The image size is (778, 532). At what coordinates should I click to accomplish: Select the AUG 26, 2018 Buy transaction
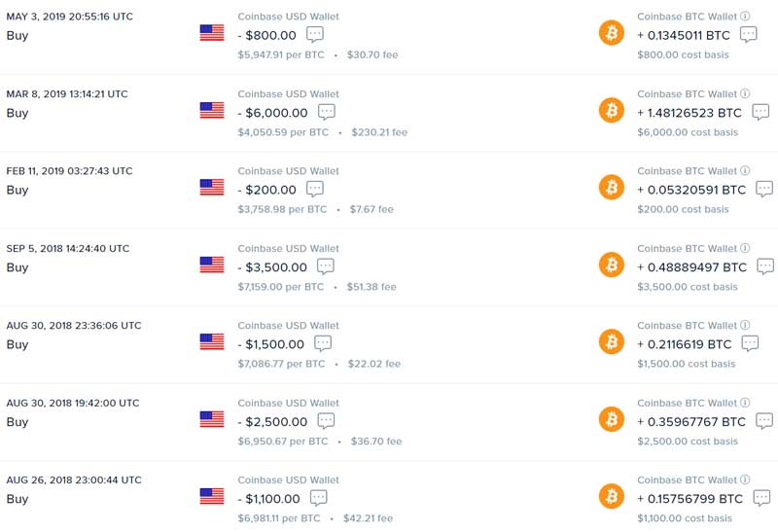pos(389,498)
